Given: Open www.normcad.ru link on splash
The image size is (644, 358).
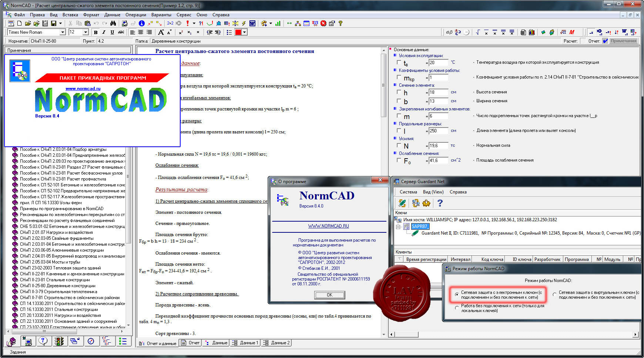Looking at the screenshot, I should click(x=83, y=89).
